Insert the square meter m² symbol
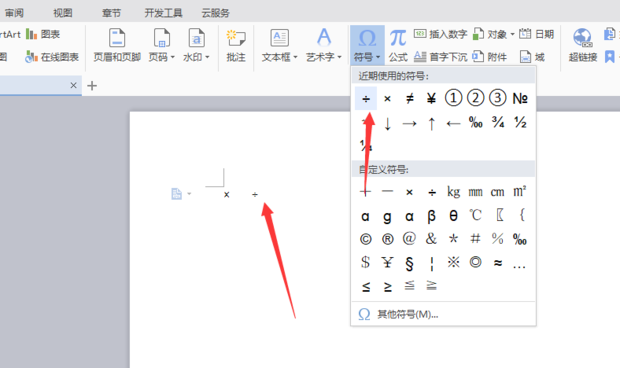The image size is (620, 368). tap(520, 192)
